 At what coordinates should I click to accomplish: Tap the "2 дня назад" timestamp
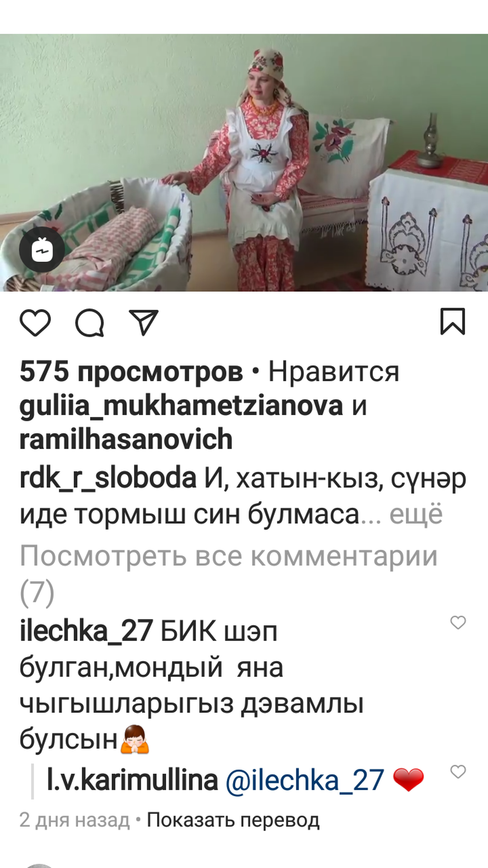point(74,820)
